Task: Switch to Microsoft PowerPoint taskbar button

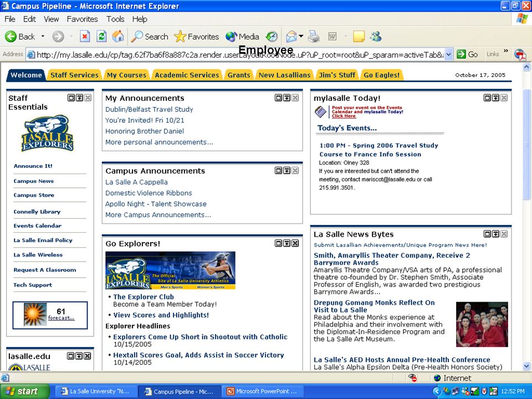Action: click(x=262, y=391)
